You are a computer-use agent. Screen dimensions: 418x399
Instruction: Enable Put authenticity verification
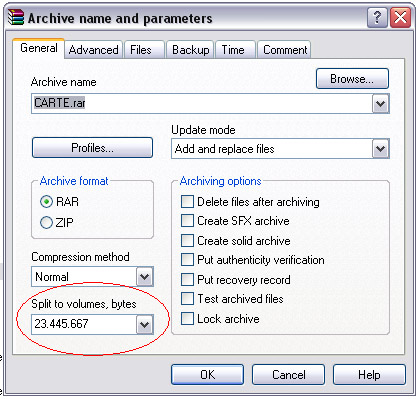pyautogui.click(x=187, y=260)
